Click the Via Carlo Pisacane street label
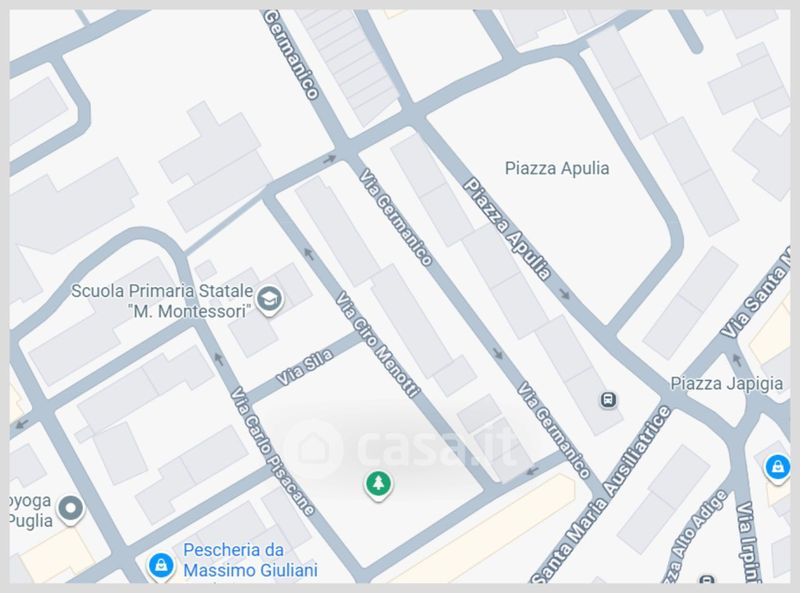 point(272,451)
